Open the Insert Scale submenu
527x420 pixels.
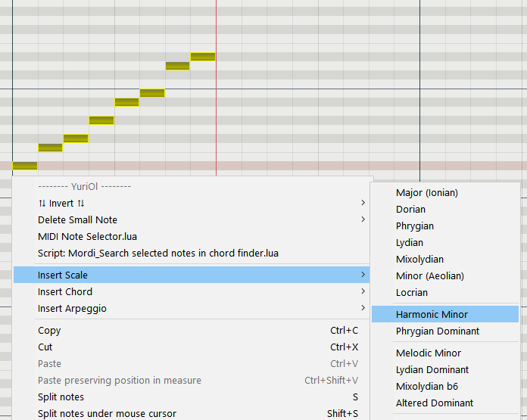[192, 275]
